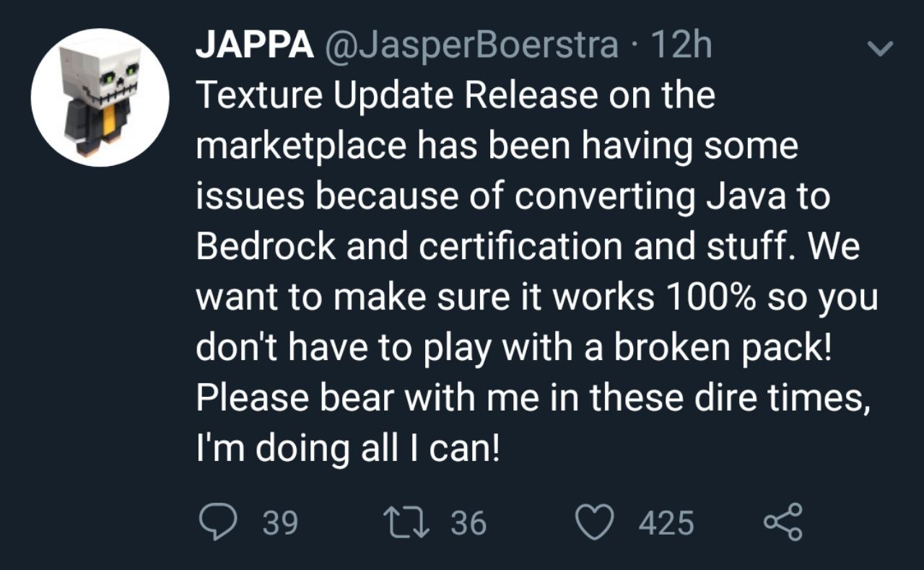Click the line mentioning "marketplace has been having"
Viewport: 924px width, 570px height.
tap(497, 147)
